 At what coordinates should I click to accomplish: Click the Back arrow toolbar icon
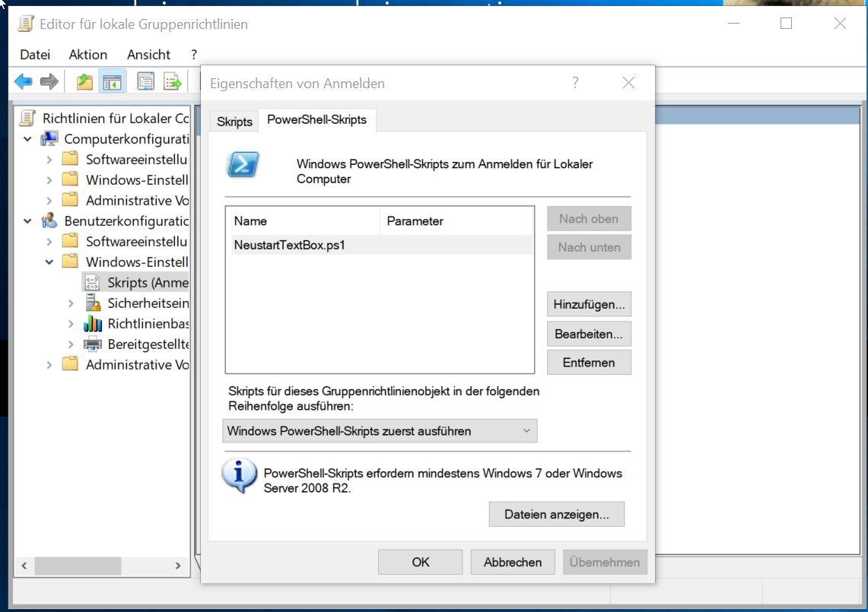pos(24,82)
